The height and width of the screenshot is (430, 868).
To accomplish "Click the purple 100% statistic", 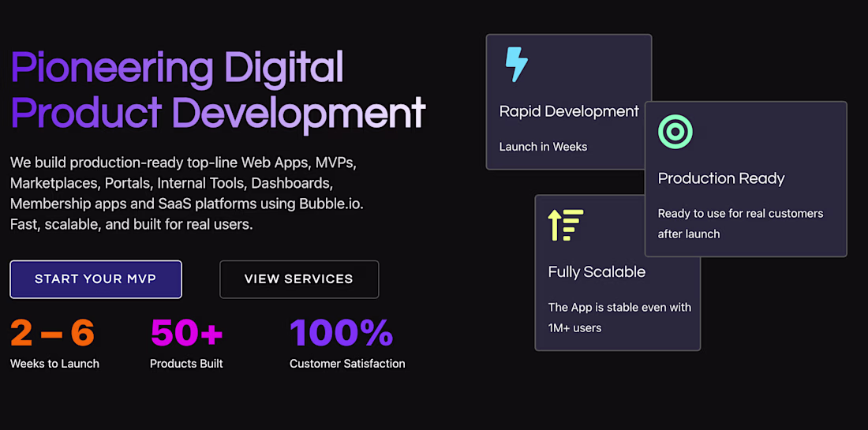I will tap(342, 333).
